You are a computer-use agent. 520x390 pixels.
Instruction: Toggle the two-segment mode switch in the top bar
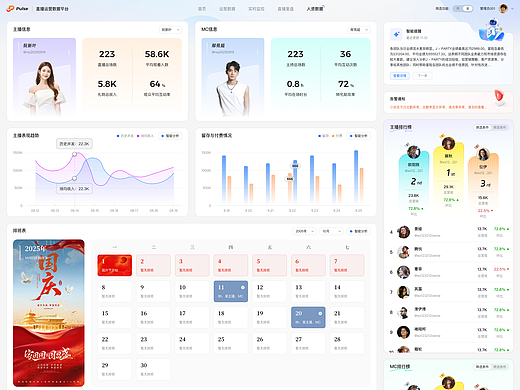coord(463,9)
